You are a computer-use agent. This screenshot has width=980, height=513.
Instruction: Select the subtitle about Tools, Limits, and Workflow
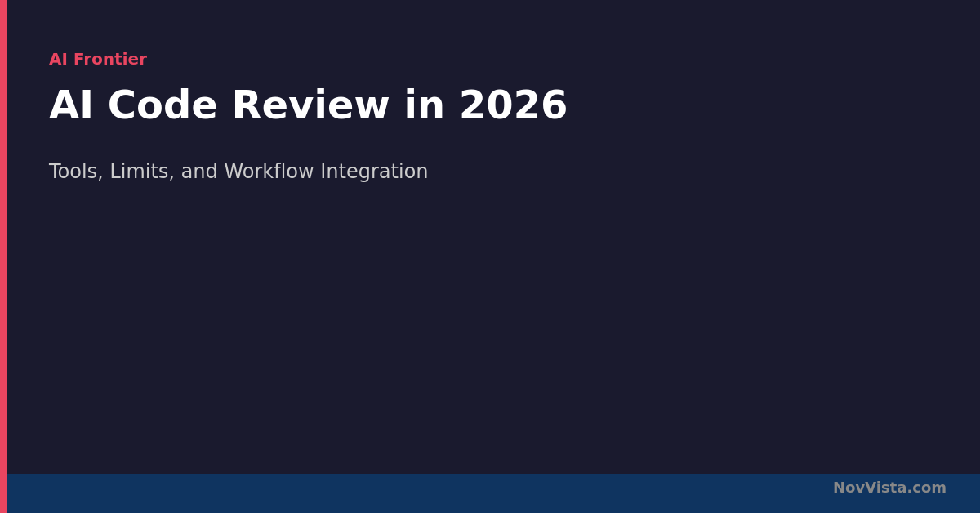(238, 172)
